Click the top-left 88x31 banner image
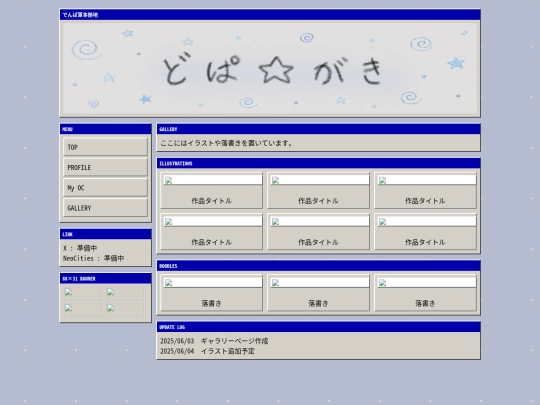 click(x=83, y=294)
